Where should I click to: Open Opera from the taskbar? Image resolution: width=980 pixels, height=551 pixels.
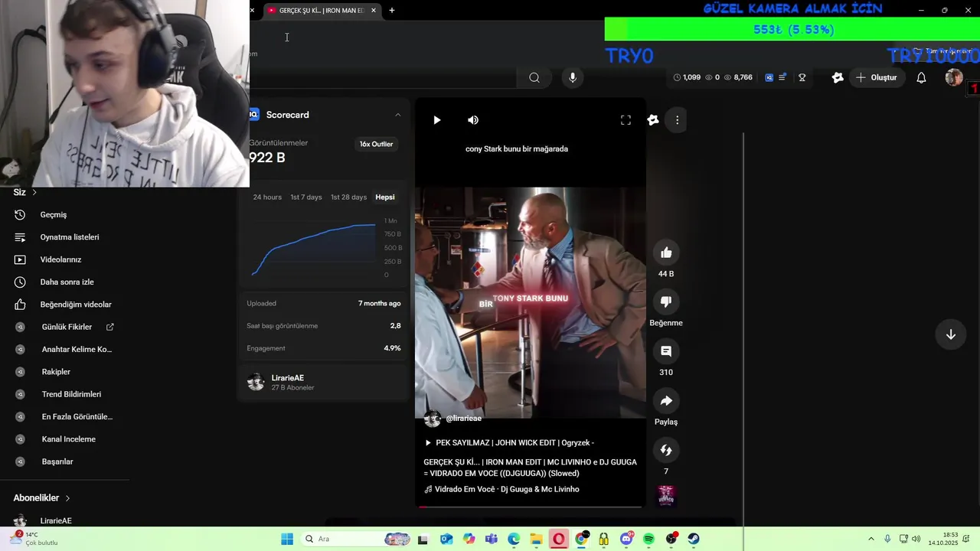coord(559,539)
